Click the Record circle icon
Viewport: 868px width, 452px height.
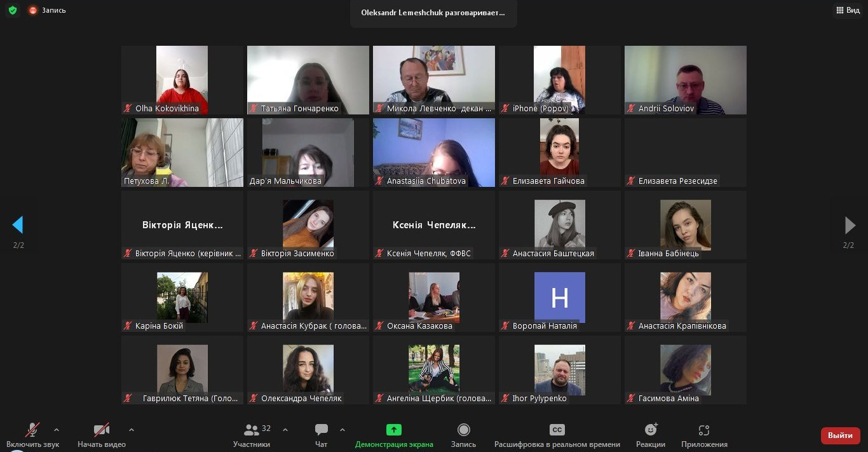[464, 430]
